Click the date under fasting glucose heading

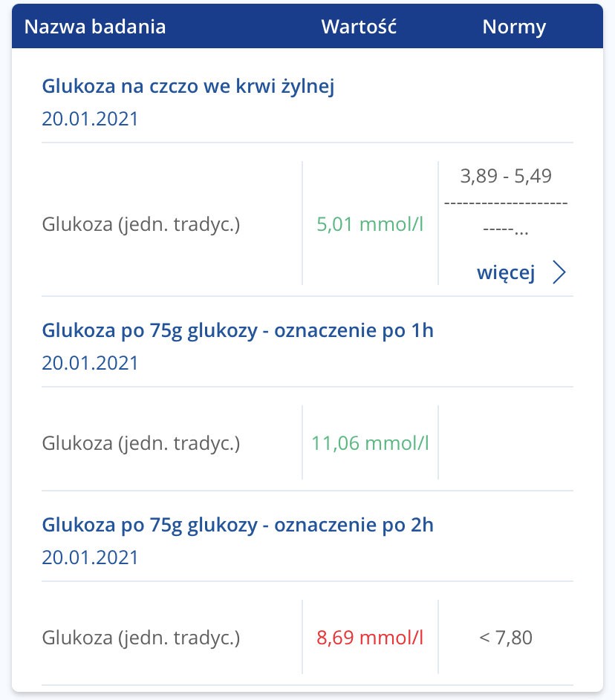pos(90,119)
